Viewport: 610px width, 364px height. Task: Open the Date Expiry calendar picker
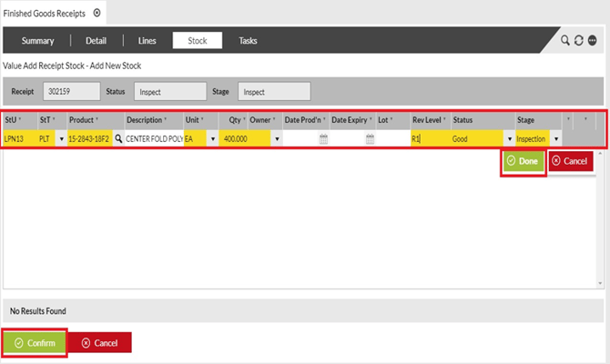tap(370, 139)
